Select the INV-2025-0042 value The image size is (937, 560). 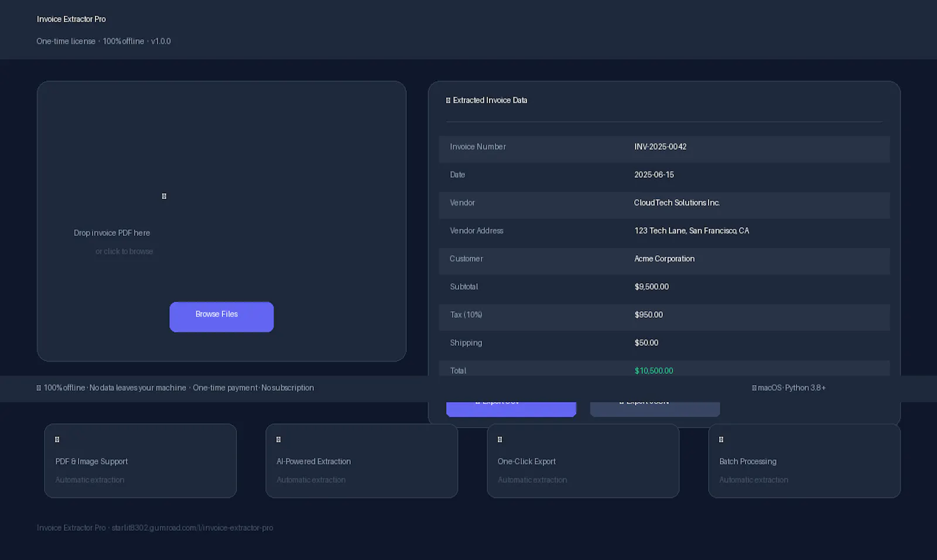[661, 147]
